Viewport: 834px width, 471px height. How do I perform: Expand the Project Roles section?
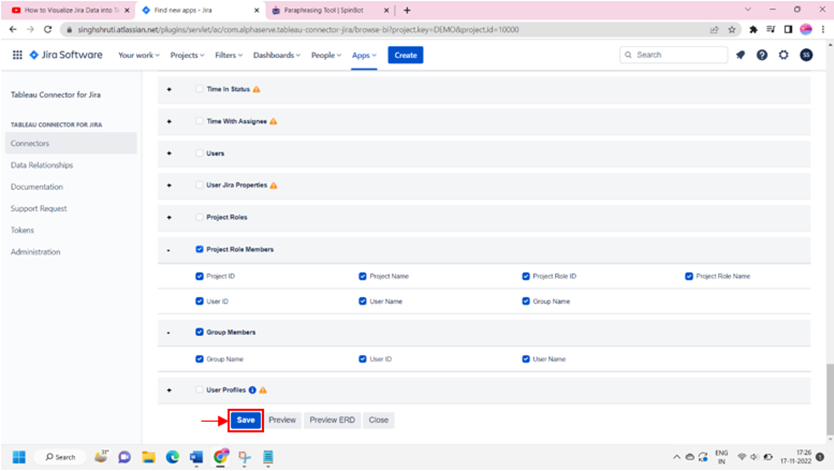(x=169, y=217)
